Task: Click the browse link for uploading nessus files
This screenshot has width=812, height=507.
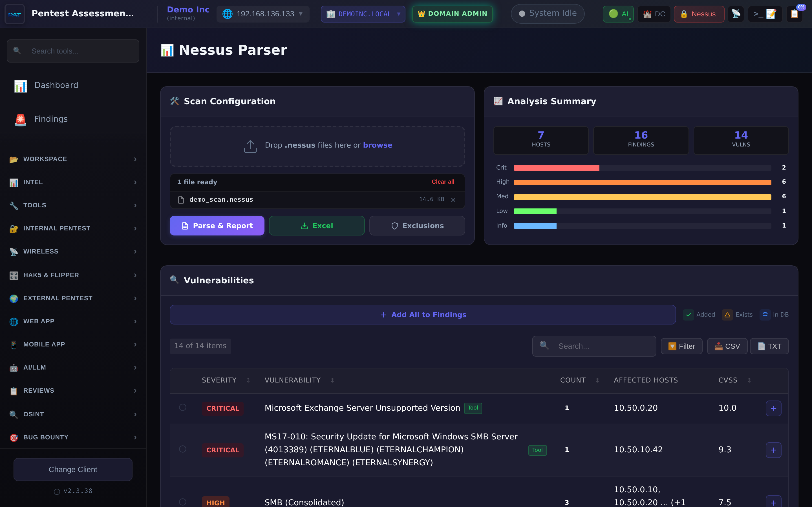Action: [378, 145]
